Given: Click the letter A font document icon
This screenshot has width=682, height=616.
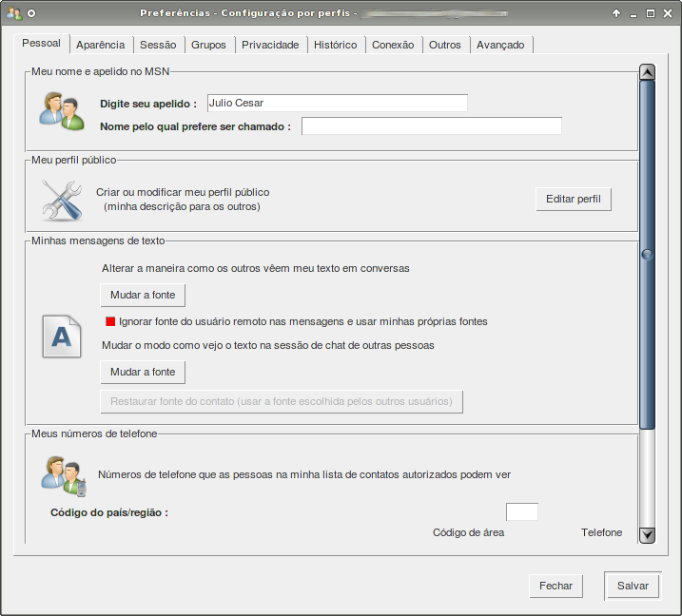Looking at the screenshot, I should (62, 336).
